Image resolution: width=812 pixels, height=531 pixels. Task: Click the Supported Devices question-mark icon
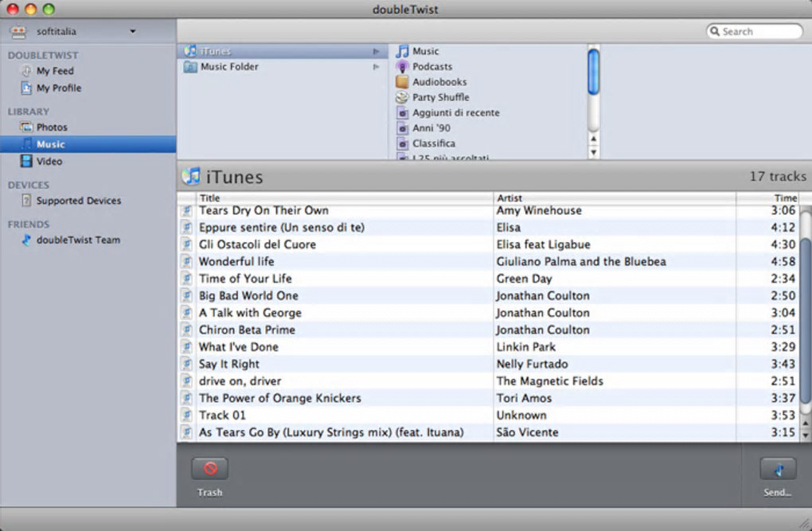26,201
